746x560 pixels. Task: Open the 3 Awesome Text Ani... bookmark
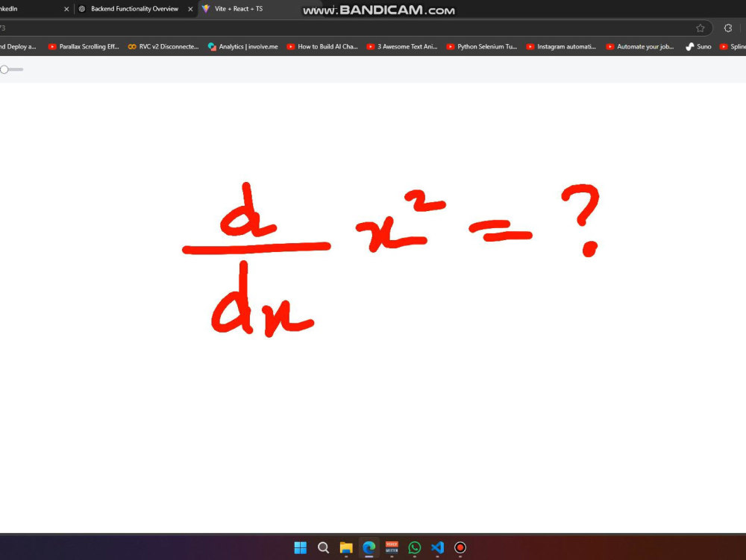[402, 46]
